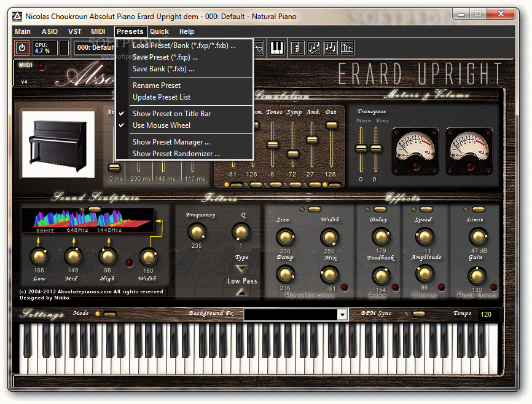532x404 pixels.
Task: Toggle the Reverberation on/off switch
Action: point(315,210)
